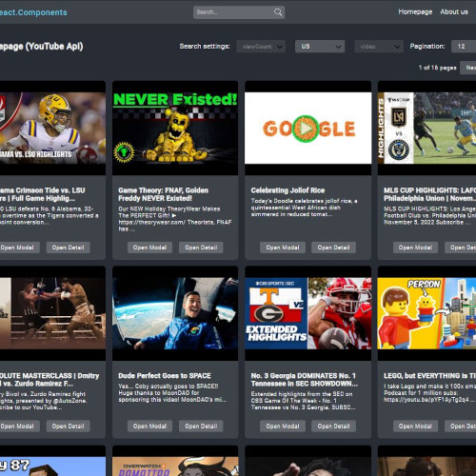Open About us navigation link
476x476 pixels.
[x=454, y=12]
